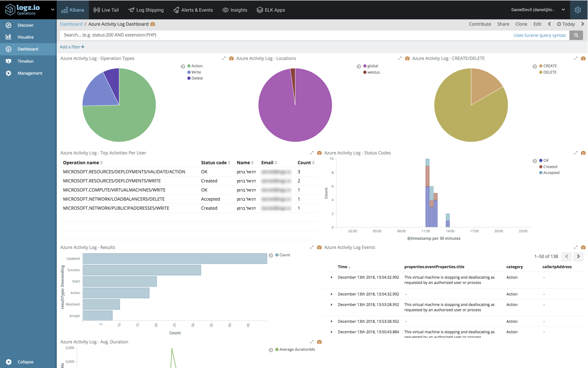Screen dimensions: 588x368
Task: Expand the Operation Types panel fullscreen
Action: coord(224,58)
